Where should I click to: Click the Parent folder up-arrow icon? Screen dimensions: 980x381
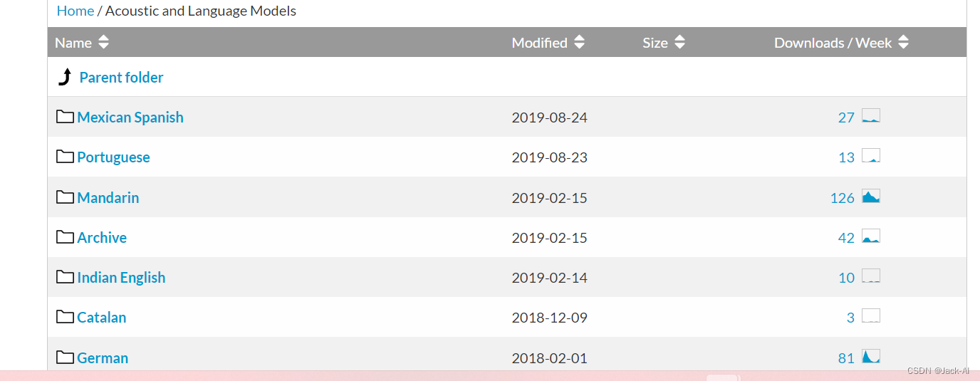(65, 77)
